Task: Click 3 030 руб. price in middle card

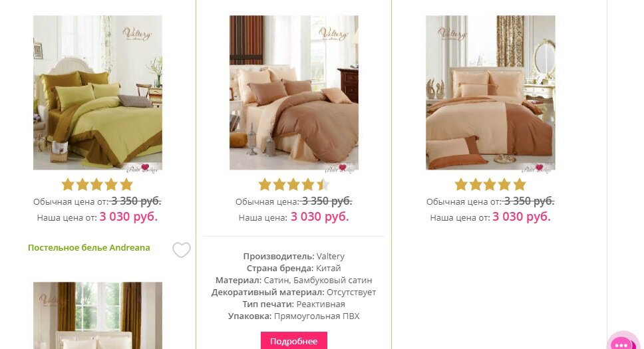Action: 320,217
